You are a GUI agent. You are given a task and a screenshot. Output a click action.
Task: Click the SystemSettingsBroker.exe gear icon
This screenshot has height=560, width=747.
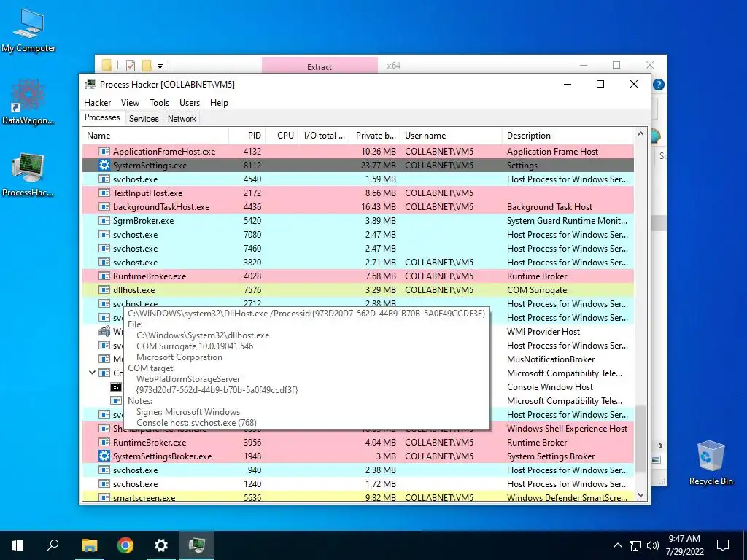pos(104,456)
